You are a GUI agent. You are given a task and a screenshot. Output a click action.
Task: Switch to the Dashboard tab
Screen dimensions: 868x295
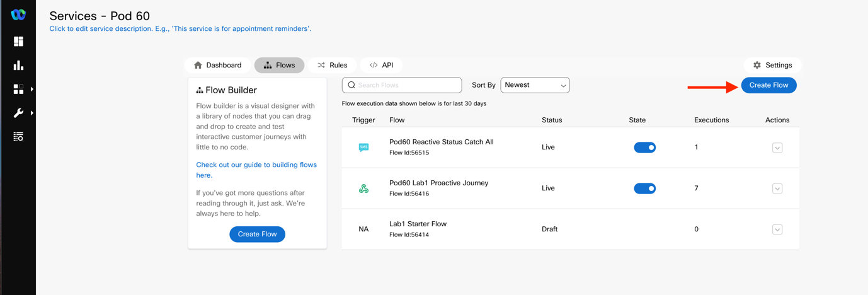click(x=218, y=66)
